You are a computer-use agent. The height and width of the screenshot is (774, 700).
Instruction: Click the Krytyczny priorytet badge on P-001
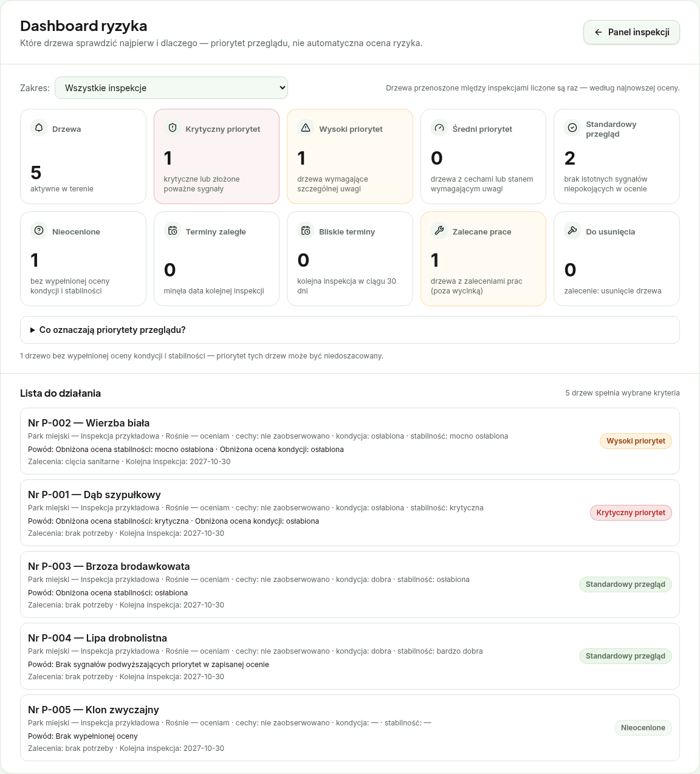pos(631,513)
